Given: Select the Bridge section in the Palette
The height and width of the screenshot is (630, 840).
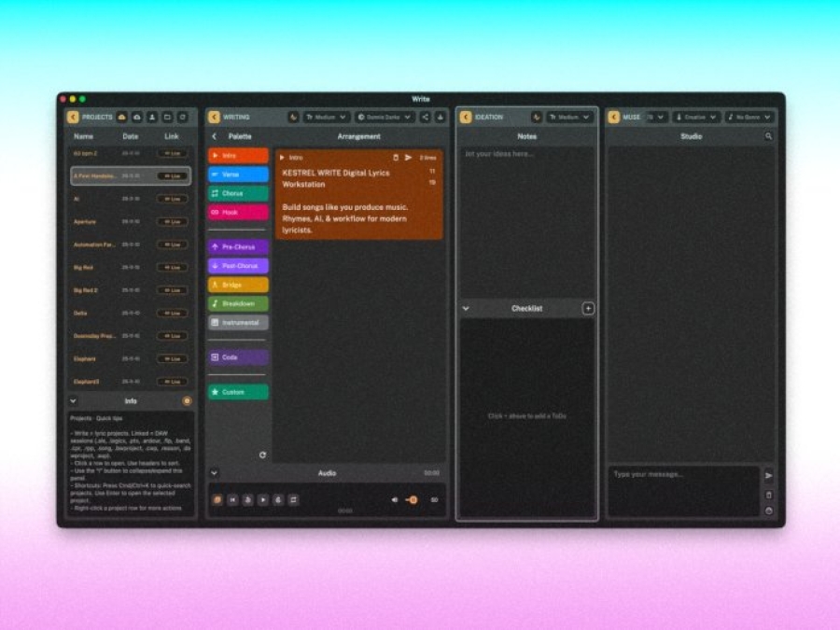Looking at the screenshot, I should coord(238,285).
